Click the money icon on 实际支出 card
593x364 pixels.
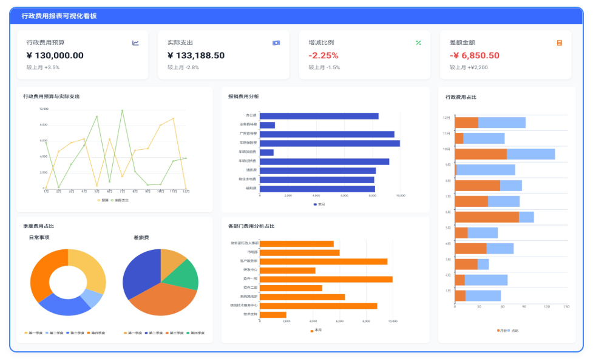click(x=276, y=43)
